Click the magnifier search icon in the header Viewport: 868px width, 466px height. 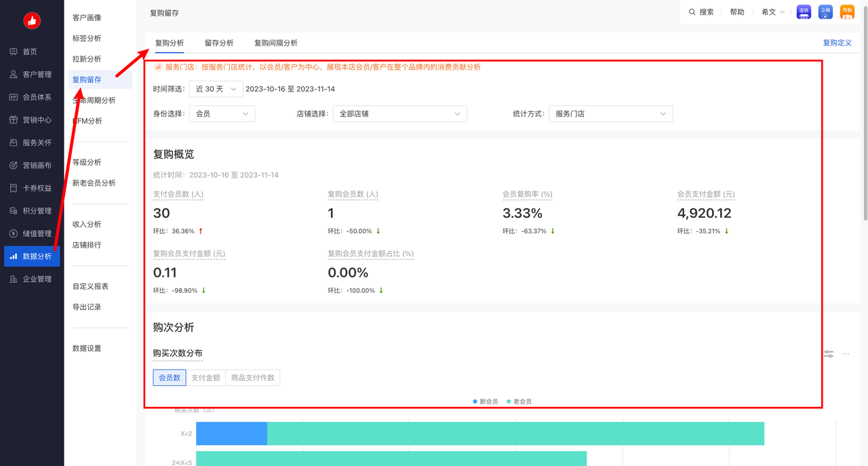[x=692, y=12]
